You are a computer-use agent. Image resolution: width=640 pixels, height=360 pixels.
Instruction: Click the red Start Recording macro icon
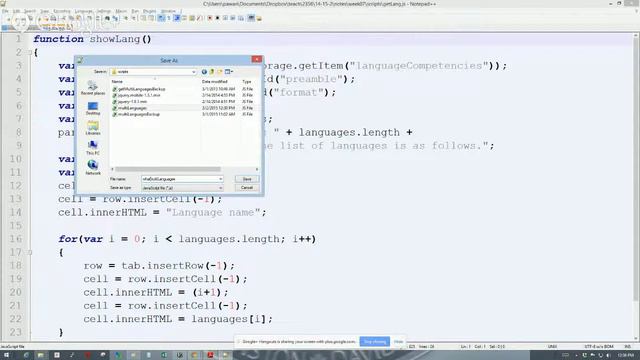click(x=210, y=18)
